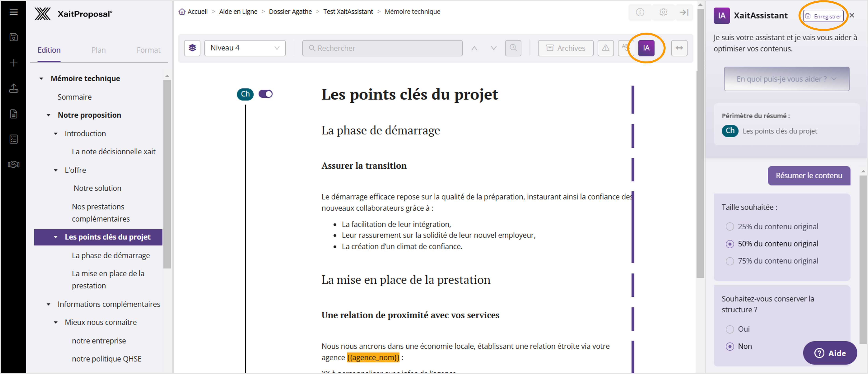868x374 pixels.
Task: Click the layers stack icon in toolbar
Action: click(192, 48)
